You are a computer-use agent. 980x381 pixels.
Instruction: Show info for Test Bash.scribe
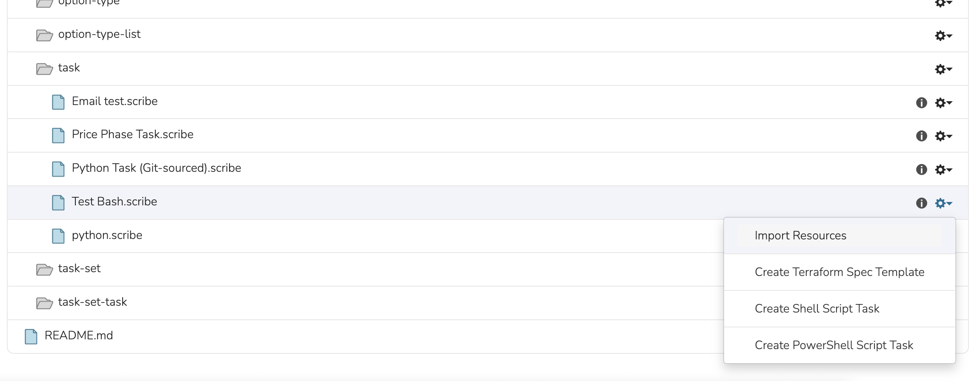click(921, 203)
